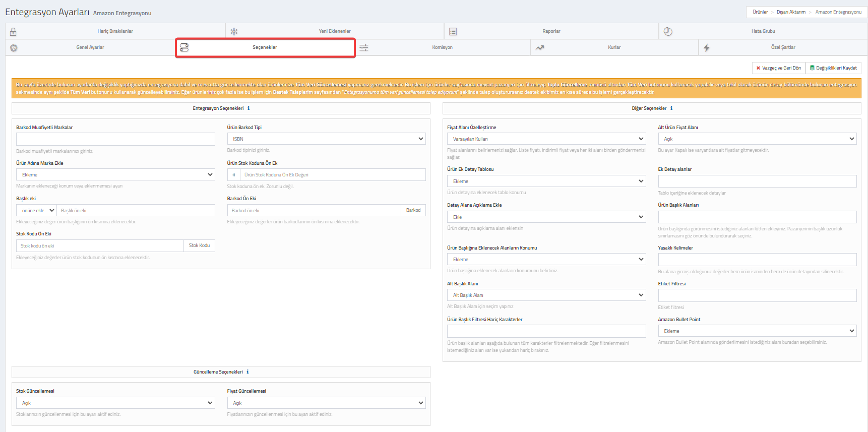The image size is (868, 432).
Task: Open the Hariç Bırakılanlar tab
Action: [115, 31]
